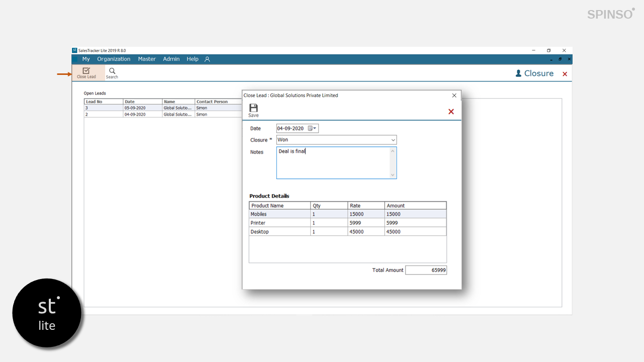Screen dimensions: 644x362
Task: Click the user profile icon in menu bar
Action: click(x=207, y=59)
